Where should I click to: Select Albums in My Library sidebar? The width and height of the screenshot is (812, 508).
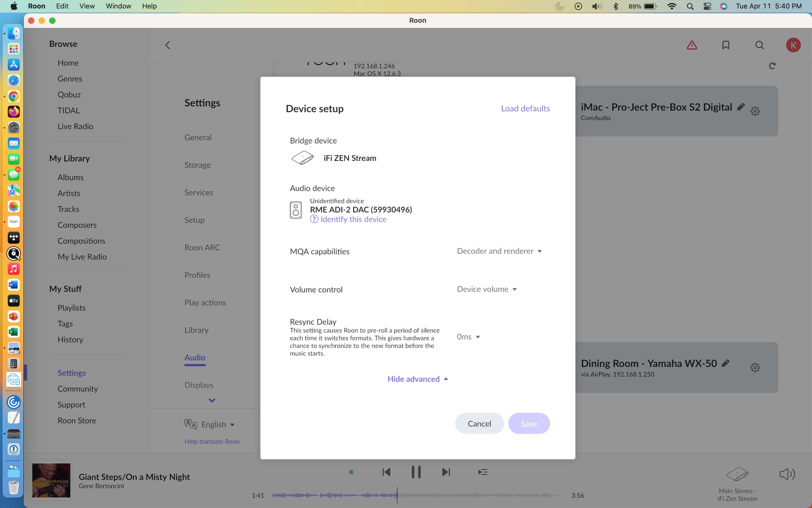70,177
